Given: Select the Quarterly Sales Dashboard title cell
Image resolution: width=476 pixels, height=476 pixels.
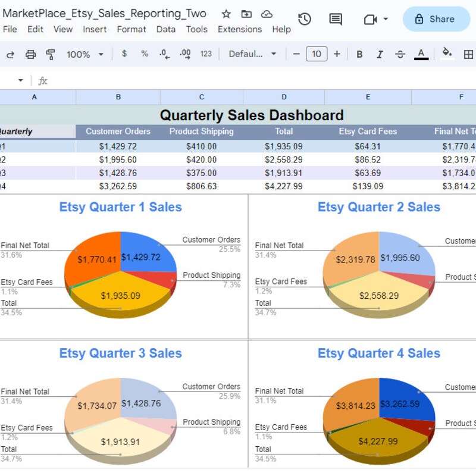Looking at the screenshot, I should click(x=252, y=115).
